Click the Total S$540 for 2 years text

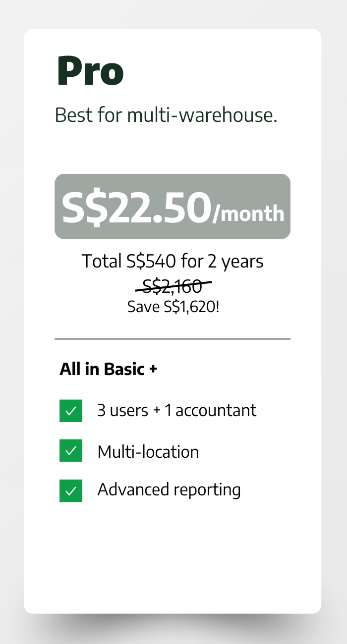click(x=172, y=261)
